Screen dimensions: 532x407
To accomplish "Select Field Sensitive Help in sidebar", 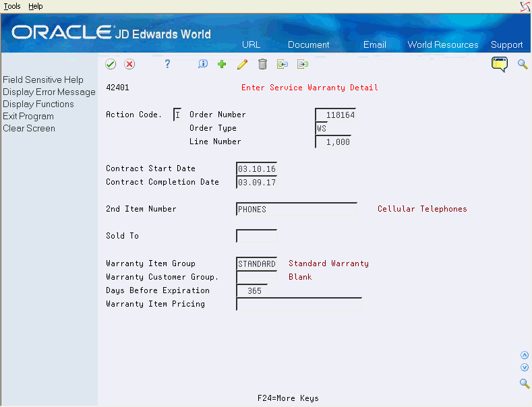I will click(x=43, y=80).
